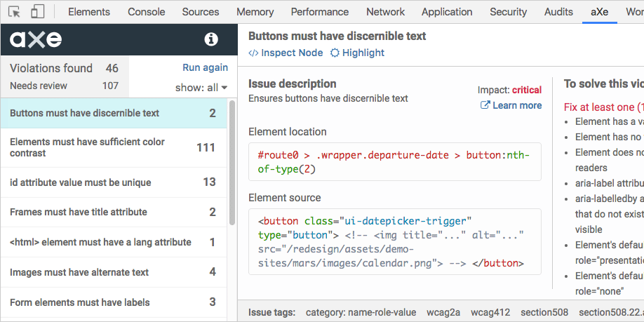Open the Application tab
This screenshot has height=322, width=644.
pos(447,12)
